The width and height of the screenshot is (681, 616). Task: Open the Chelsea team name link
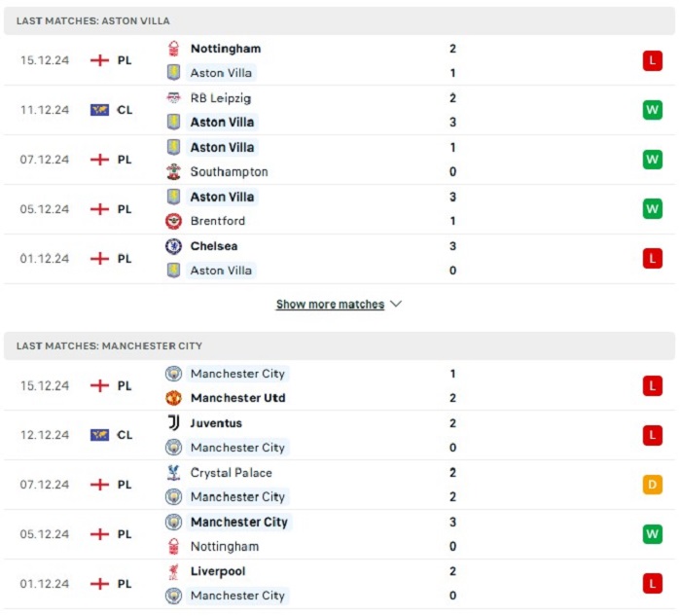click(214, 246)
